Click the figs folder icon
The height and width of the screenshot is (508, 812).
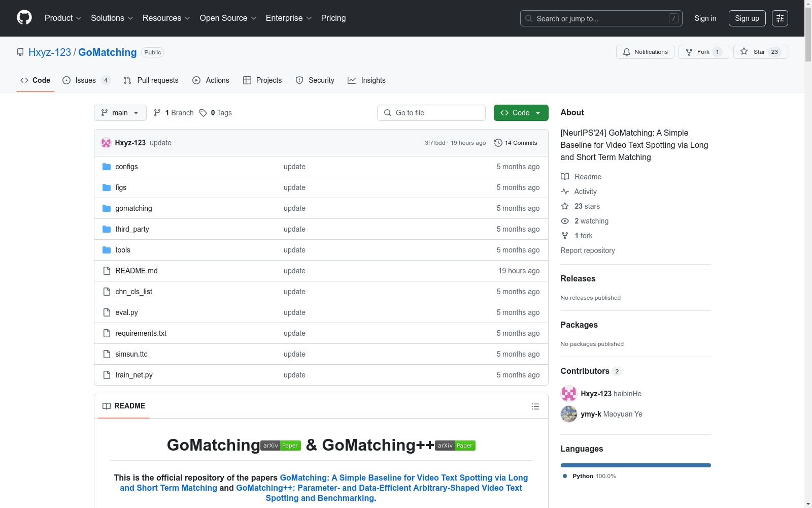(107, 187)
